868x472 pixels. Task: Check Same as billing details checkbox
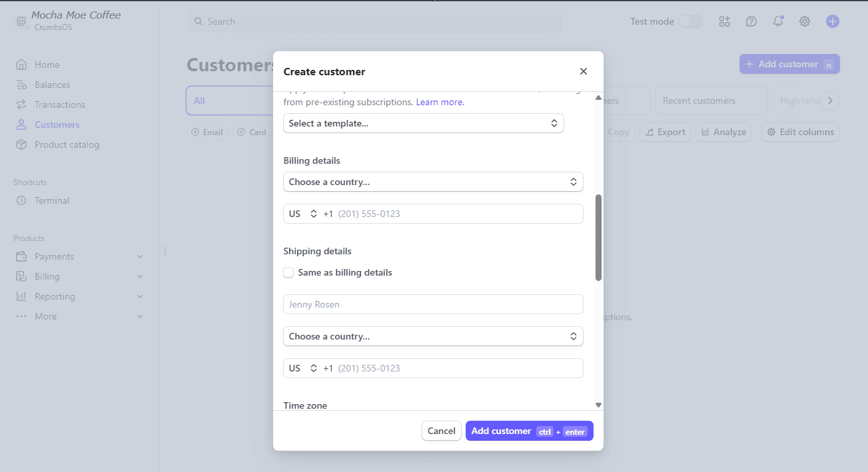(x=288, y=272)
